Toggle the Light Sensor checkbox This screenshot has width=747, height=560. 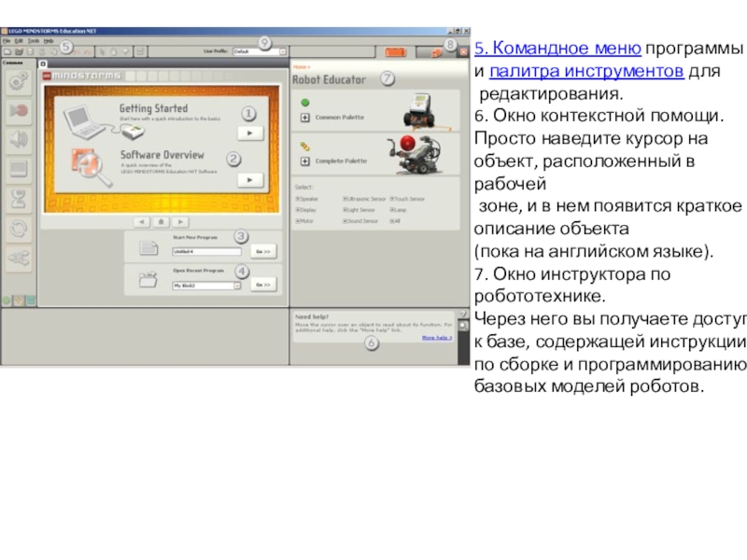pyautogui.click(x=345, y=210)
